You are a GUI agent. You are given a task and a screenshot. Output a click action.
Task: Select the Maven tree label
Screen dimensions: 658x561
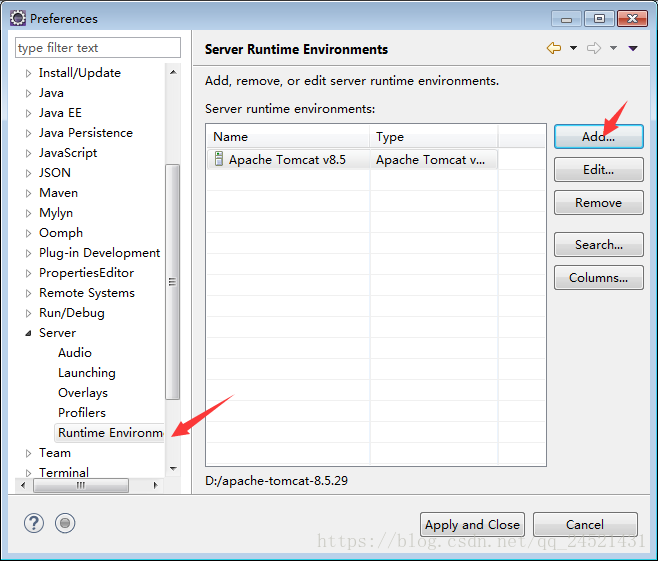[58, 193]
